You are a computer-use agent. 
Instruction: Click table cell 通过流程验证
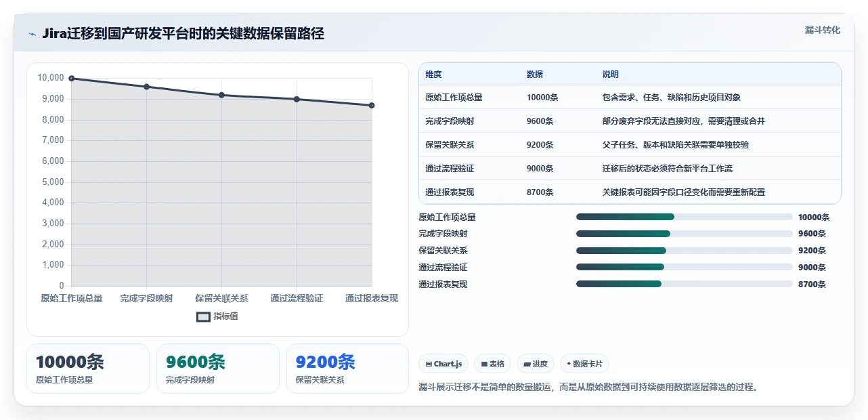(x=450, y=169)
